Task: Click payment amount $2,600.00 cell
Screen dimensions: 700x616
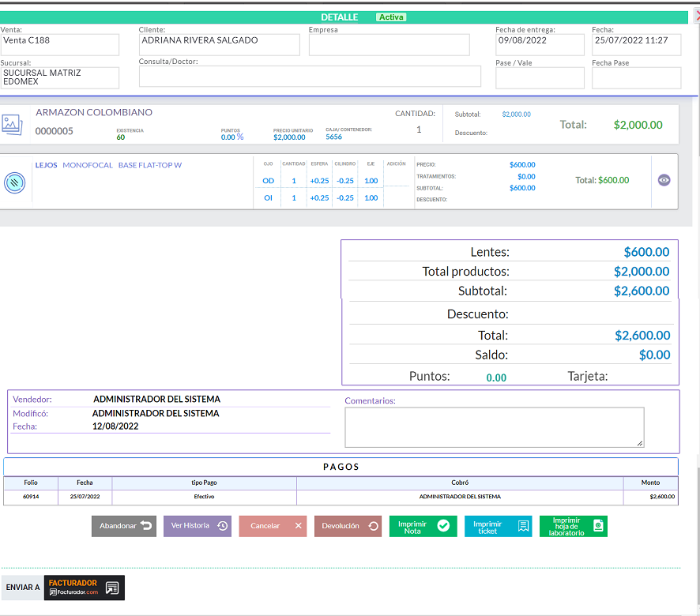Action: click(x=650, y=497)
